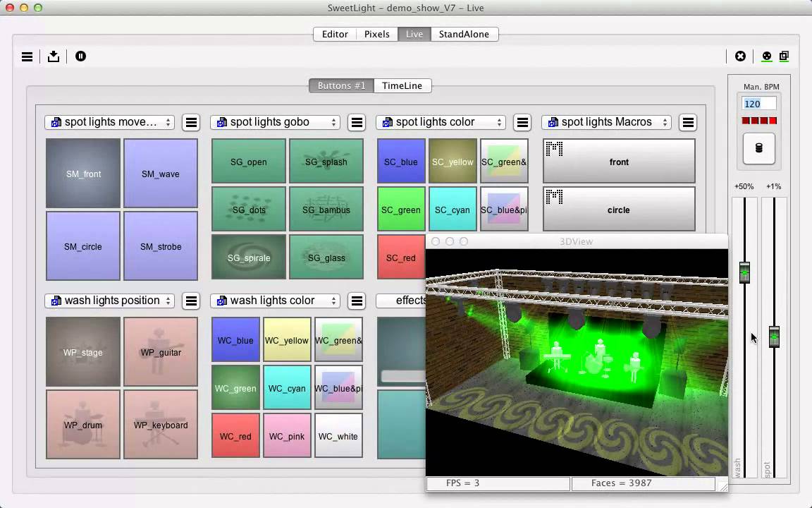Click the face/3D view icon
Image resolution: width=812 pixels, height=508 pixels.
[x=766, y=56]
